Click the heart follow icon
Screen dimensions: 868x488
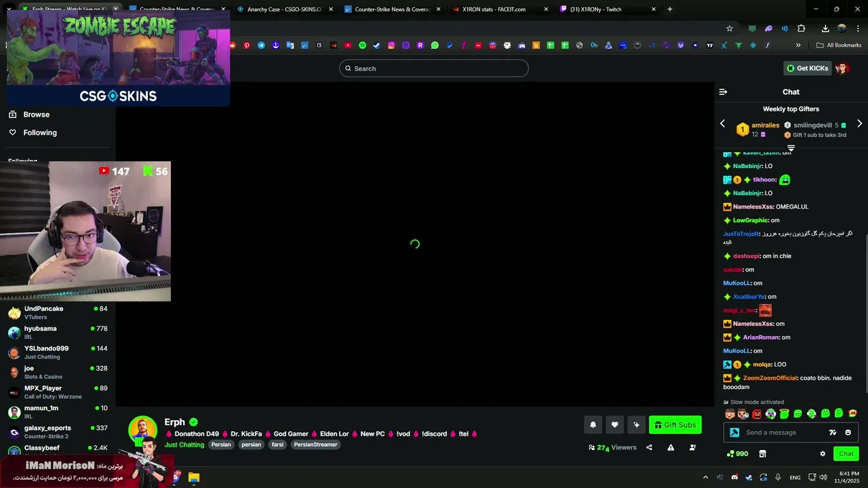[614, 425]
